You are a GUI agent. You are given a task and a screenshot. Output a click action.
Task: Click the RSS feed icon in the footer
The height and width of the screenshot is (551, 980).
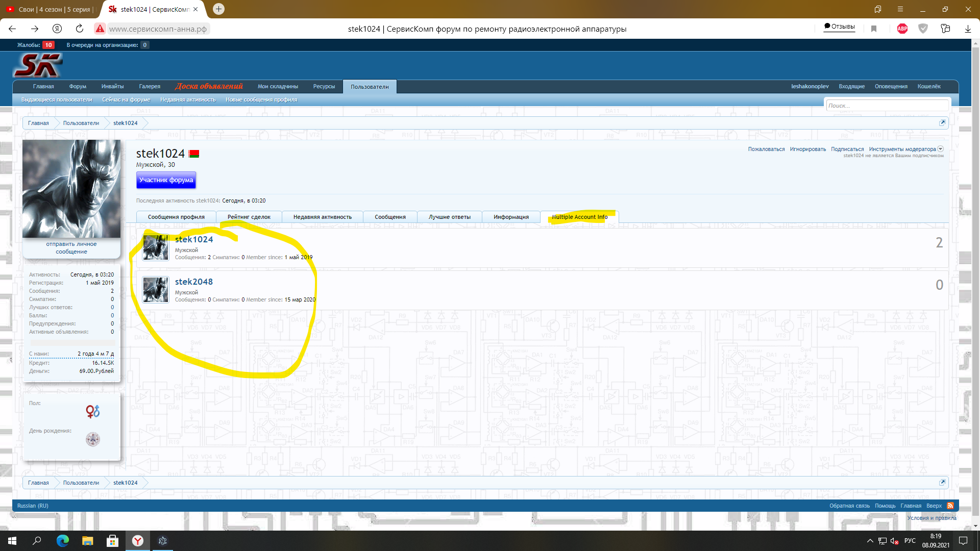pyautogui.click(x=950, y=506)
